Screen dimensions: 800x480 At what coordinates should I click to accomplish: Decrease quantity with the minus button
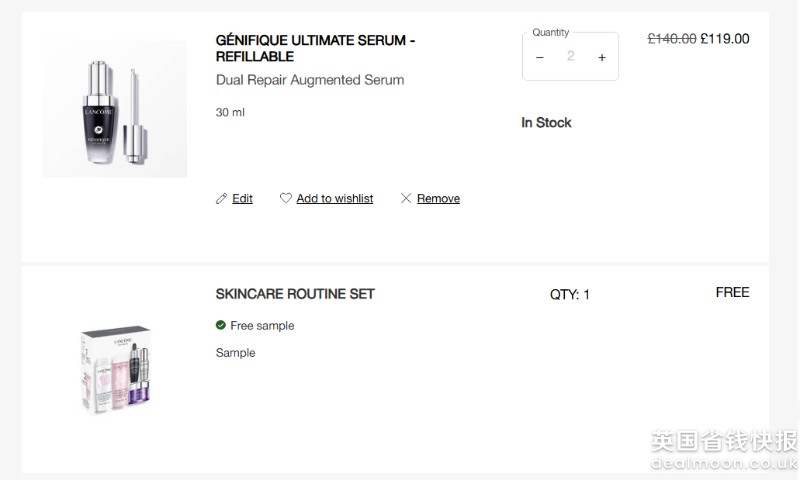[540, 57]
